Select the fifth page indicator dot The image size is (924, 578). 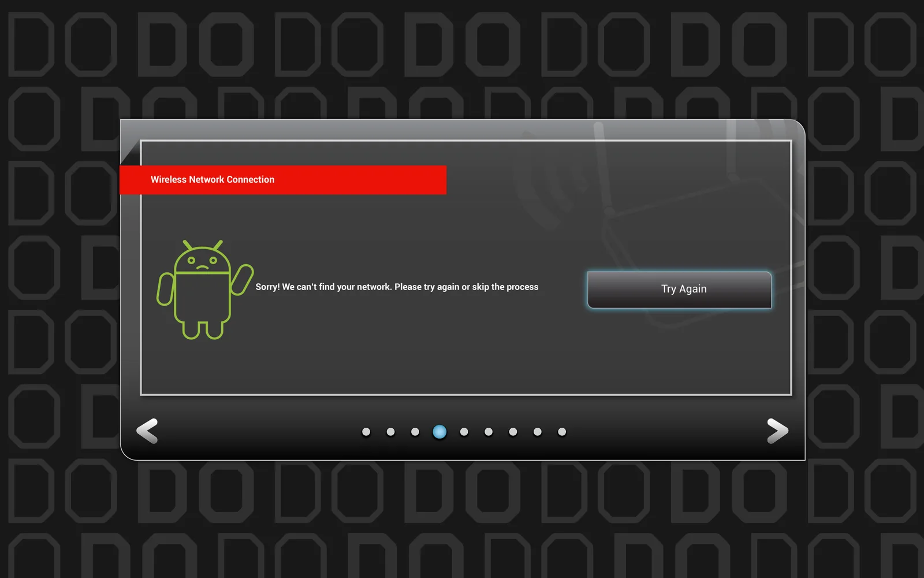464,432
